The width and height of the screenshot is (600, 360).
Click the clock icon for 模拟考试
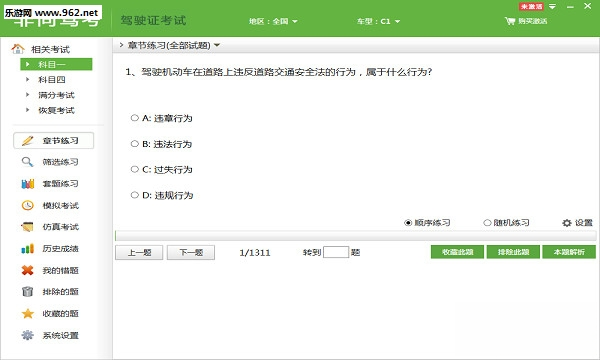tap(27, 205)
